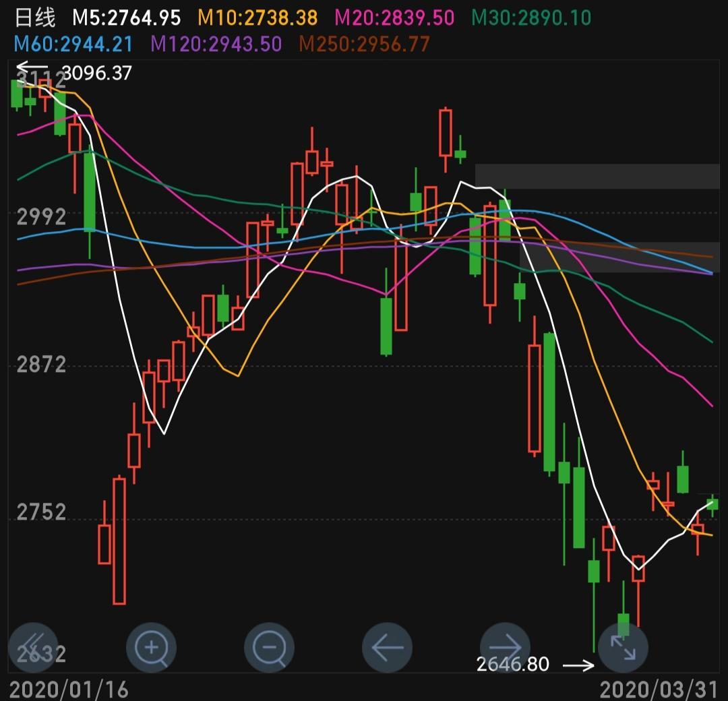
Task: Move chart right with the right arrow button
Action: (x=505, y=647)
